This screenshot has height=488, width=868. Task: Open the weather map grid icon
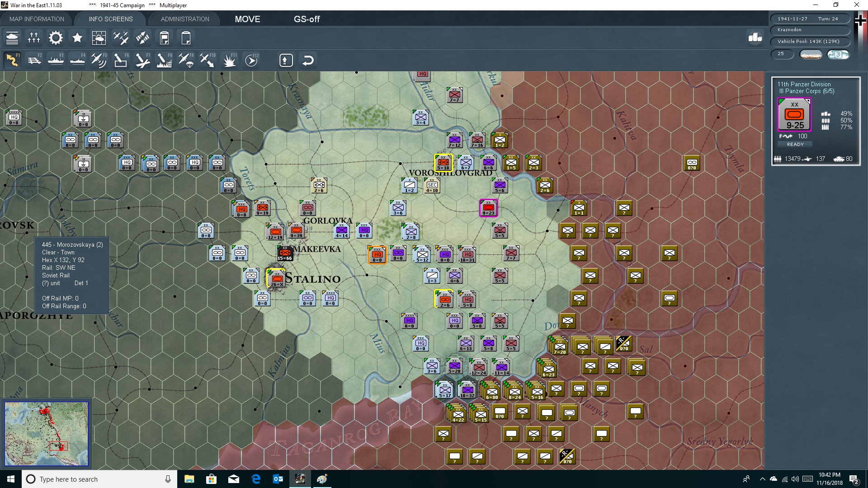tap(99, 38)
